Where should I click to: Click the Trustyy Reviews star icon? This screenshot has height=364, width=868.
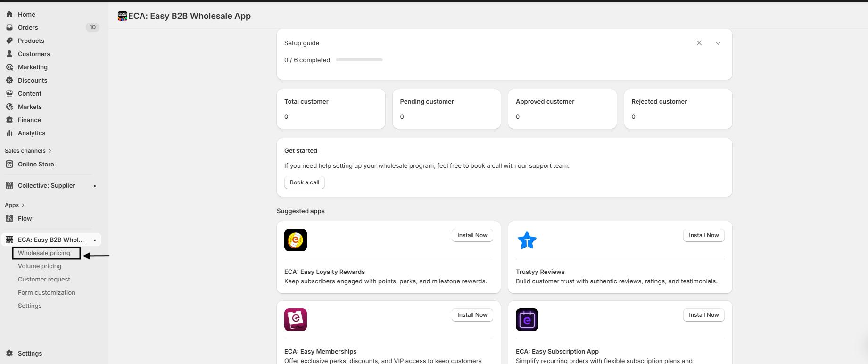(527, 240)
